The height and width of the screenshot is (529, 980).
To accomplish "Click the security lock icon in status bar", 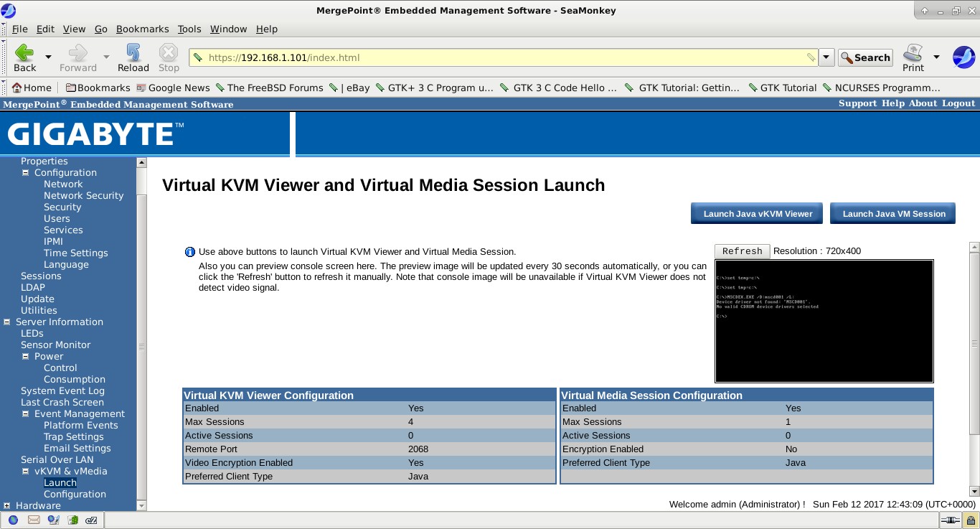I will click(970, 520).
